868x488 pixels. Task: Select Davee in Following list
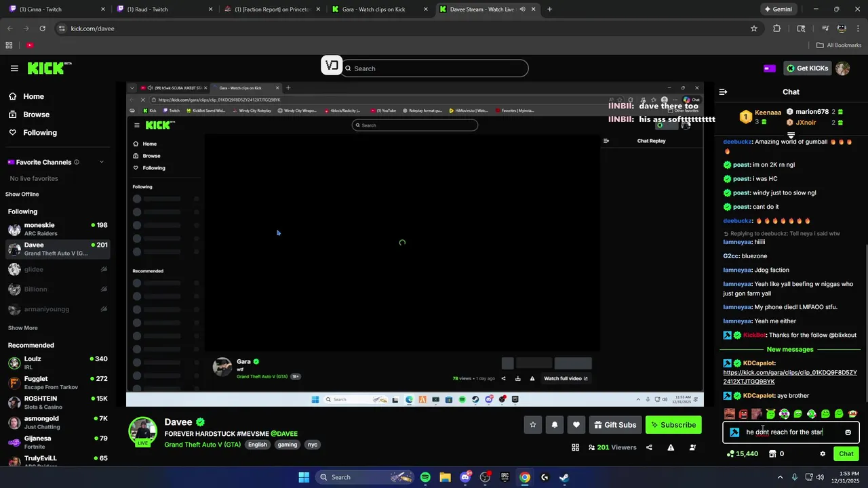click(x=58, y=249)
